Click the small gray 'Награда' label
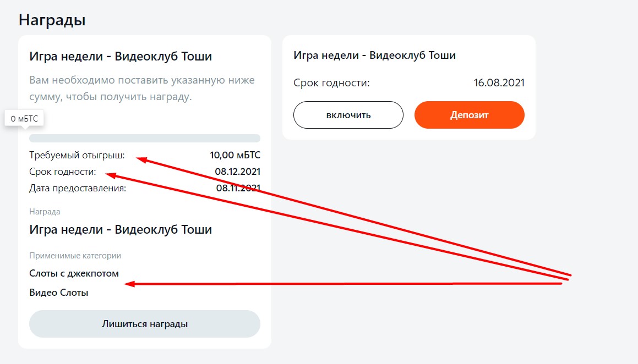The height and width of the screenshot is (364, 638). [x=45, y=212]
